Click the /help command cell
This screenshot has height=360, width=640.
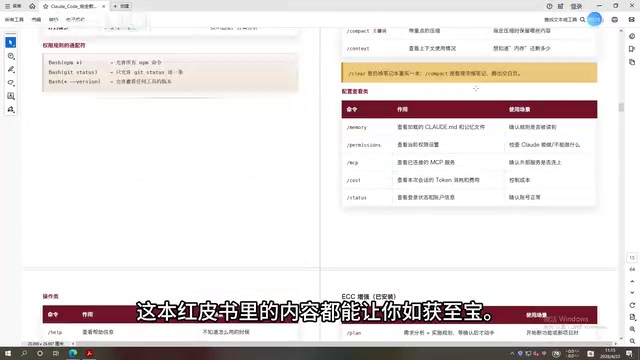[x=55, y=332]
